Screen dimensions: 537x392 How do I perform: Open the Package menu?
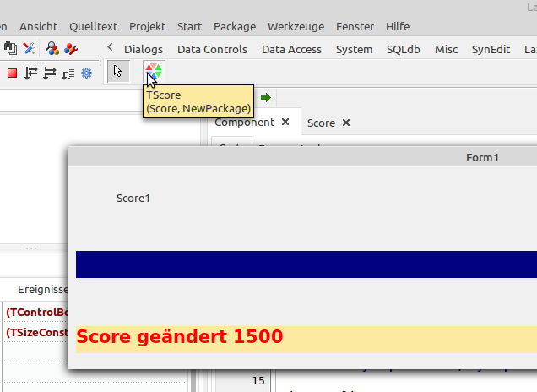point(235,26)
